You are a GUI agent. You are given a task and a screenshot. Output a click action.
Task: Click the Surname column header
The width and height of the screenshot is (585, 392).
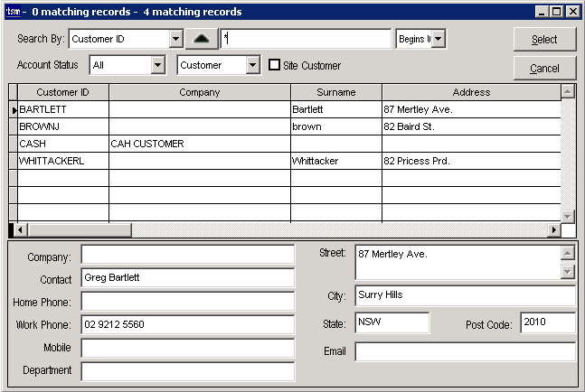335,92
